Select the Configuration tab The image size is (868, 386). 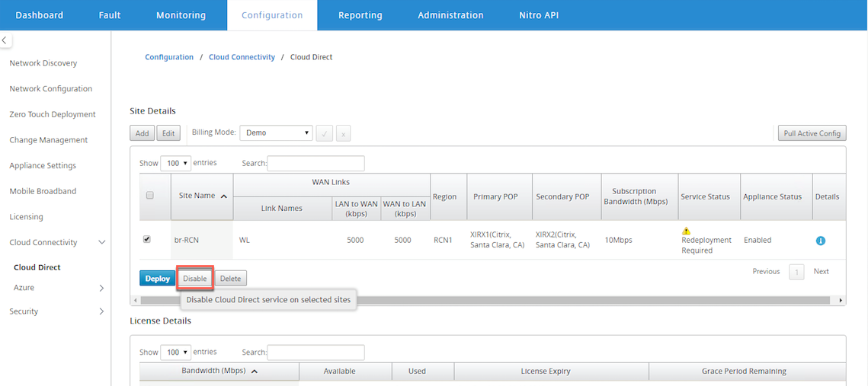(272, 15)
